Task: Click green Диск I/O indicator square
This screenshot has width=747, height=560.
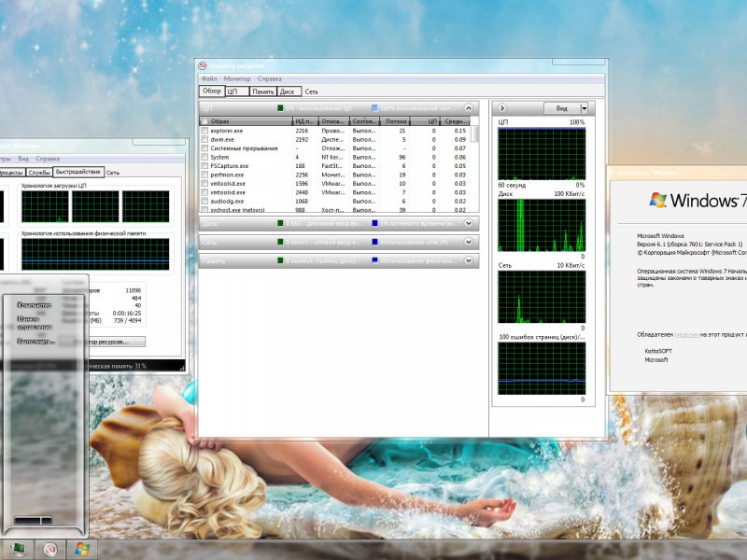Action: [280, 223]
